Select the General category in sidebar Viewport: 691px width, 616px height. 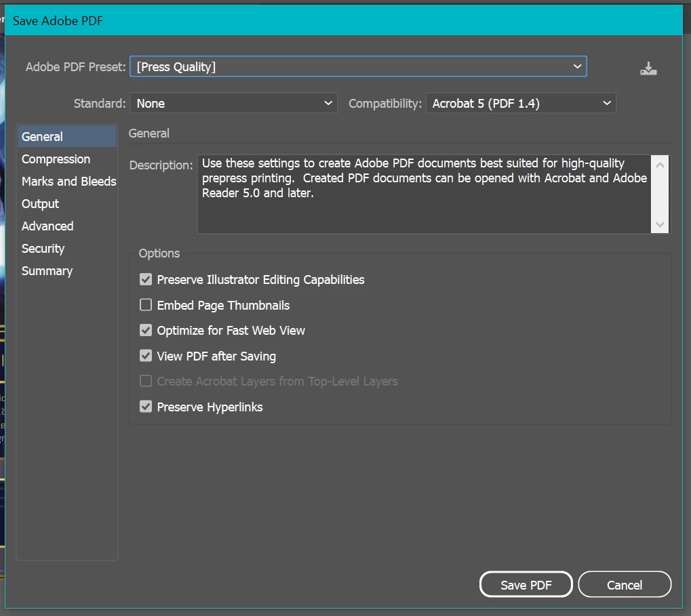point(67,136)
